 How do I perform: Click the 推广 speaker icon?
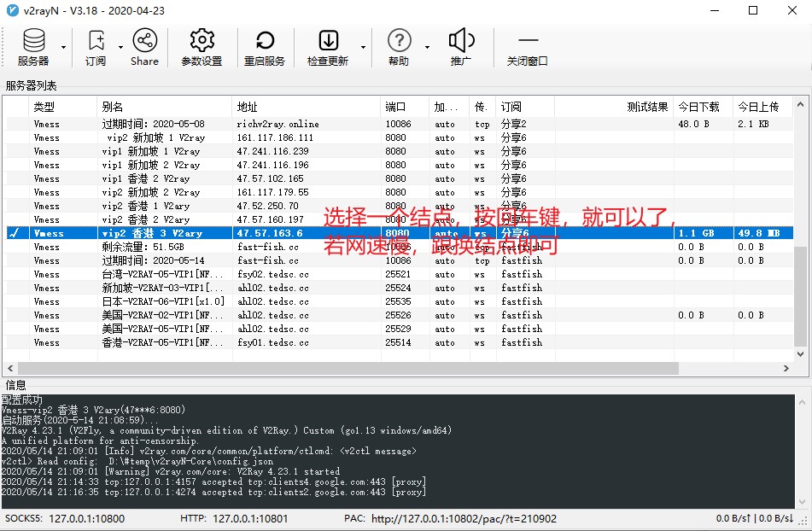pyautogui.click(x=461, y=47)
